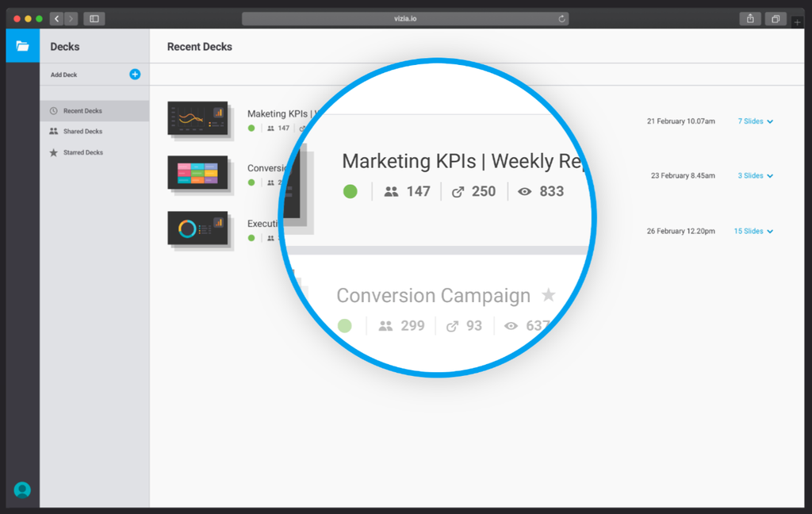The image size is (812, 514).
Task: Click the vizia.io address bar
Action: tap(404, 18)
